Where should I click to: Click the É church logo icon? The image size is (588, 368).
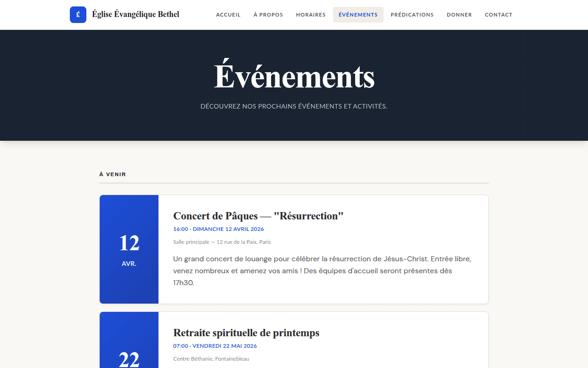[78, 15]
